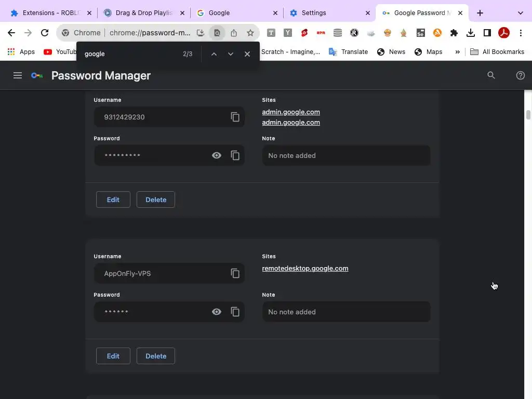Toggle the side panel icon
The width and height of the screenshot is (532, 399).
(x=487, y=33)
